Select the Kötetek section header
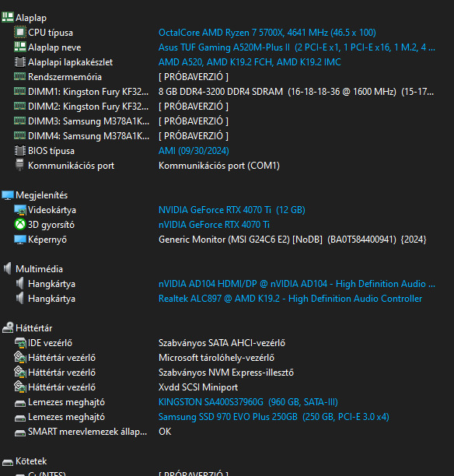The height and width of the screenshot is (476, 454). click(x=31, y=461)
